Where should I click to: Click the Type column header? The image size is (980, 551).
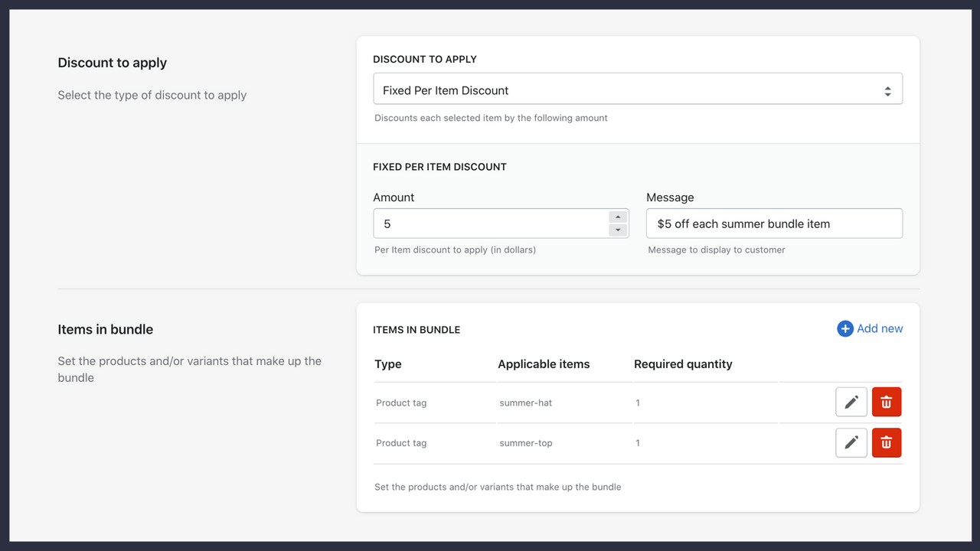[x=388, y=364]
